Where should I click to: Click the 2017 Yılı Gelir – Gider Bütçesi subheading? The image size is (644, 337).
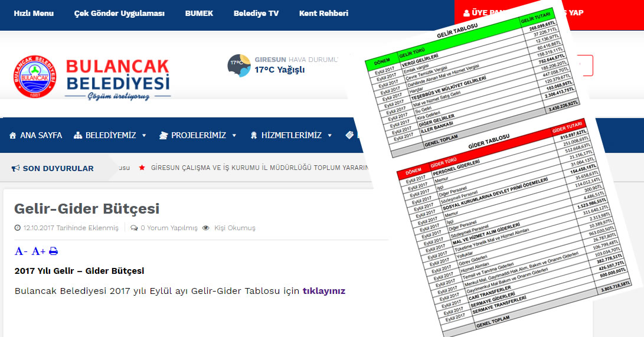[x=79, y=271]
